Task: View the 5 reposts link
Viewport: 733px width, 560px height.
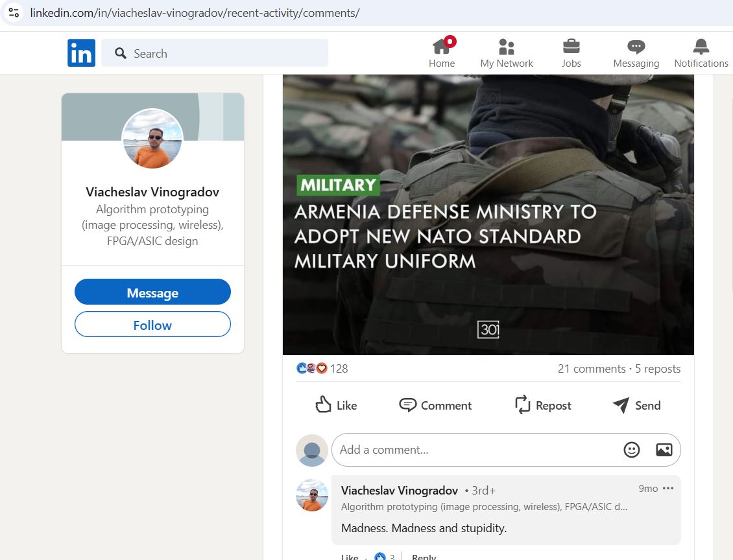Action: tap(658, 369)
